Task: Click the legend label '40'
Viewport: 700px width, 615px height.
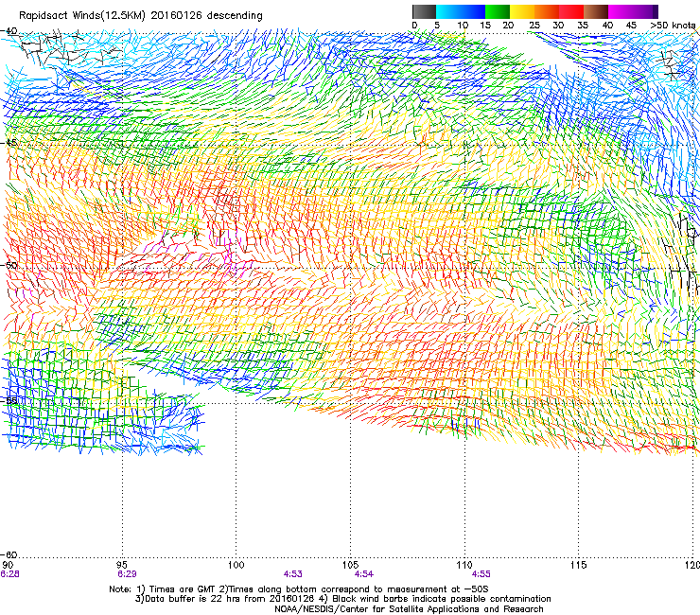Action: pyautogui.click(x=607, y=26)
